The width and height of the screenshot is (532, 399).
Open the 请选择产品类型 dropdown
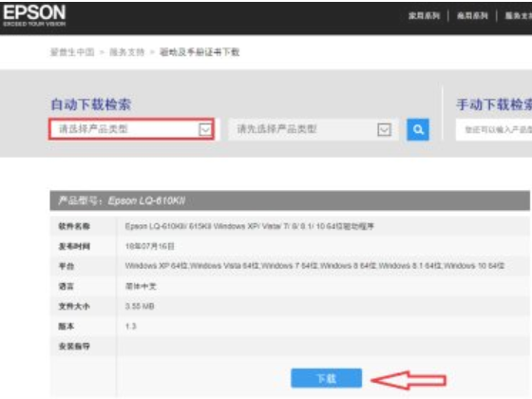pos(131,129)
